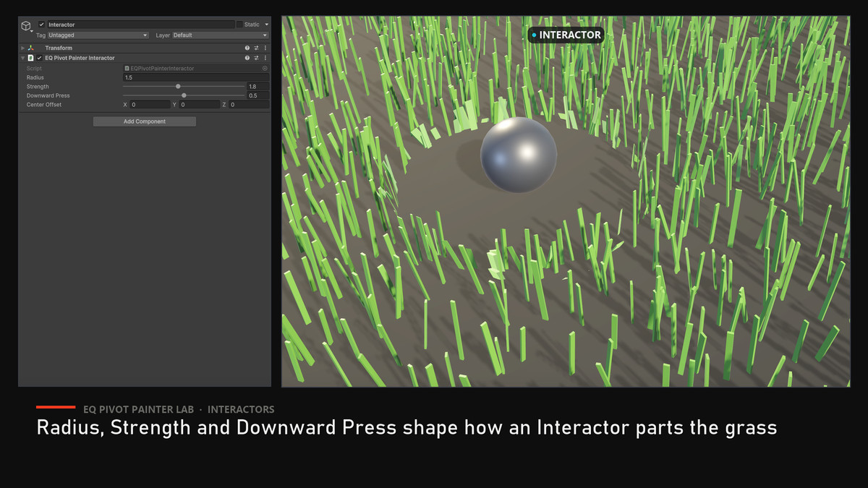Image resolution: width=868 pixels, height=488 pixels.
Task: Click the Transform component axes icon
Action: tap(30, 48)
